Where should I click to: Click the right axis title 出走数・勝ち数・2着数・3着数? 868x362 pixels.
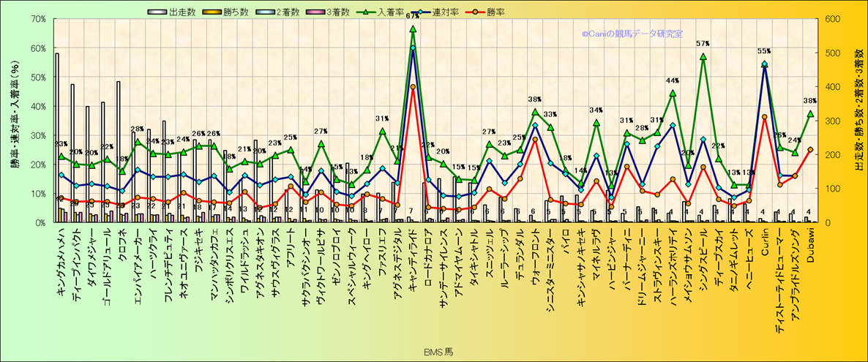[856, 119]
